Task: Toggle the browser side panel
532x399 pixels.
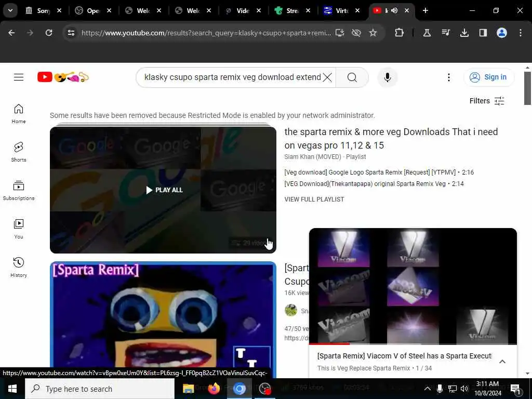Action: click(483, 33)
